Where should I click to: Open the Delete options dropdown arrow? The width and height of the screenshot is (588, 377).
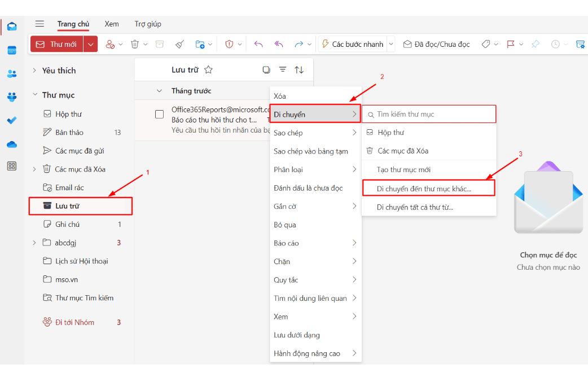pyautogui.click(x=146, y=44)
